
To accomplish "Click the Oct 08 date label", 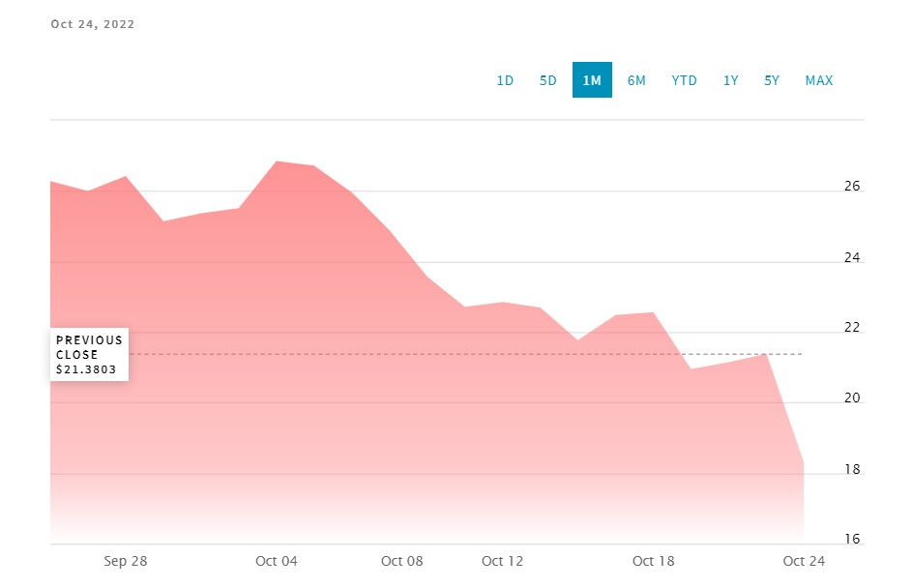I will 402,561.
